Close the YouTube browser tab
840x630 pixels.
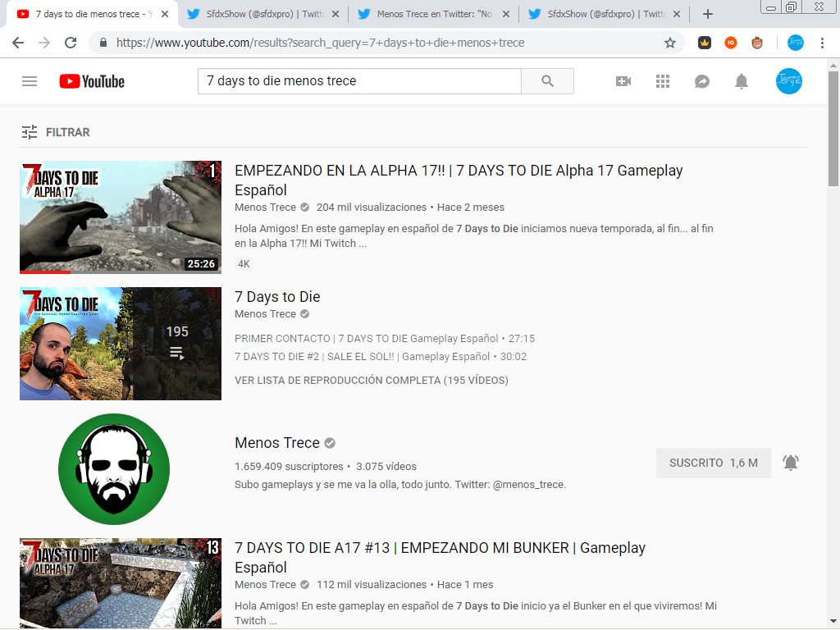pyautogui.click(x=165, y=15)
